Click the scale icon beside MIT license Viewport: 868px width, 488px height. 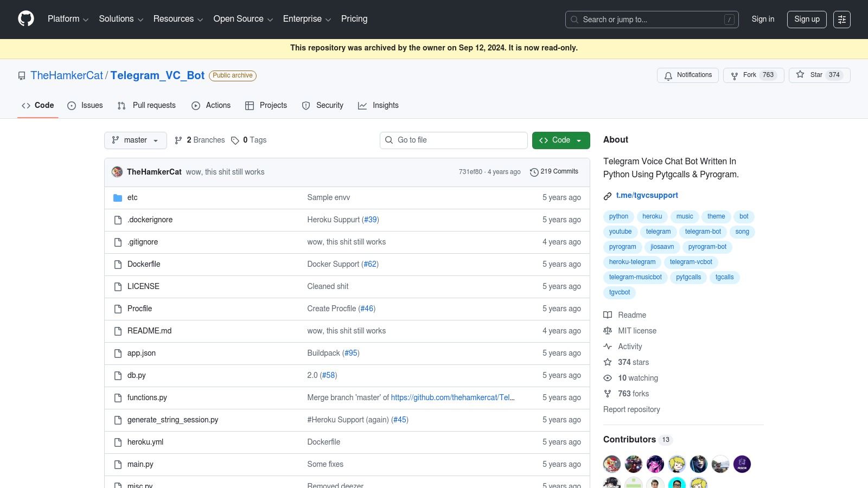[608, 331]
